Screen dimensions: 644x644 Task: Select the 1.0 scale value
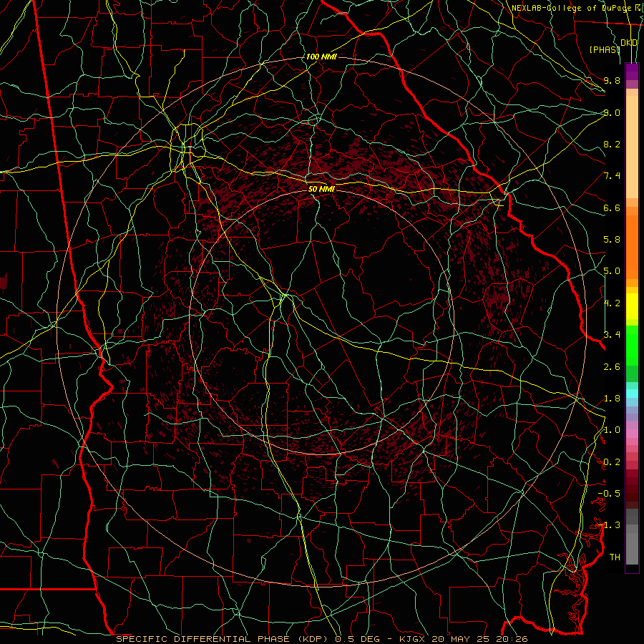pos(612,430)
